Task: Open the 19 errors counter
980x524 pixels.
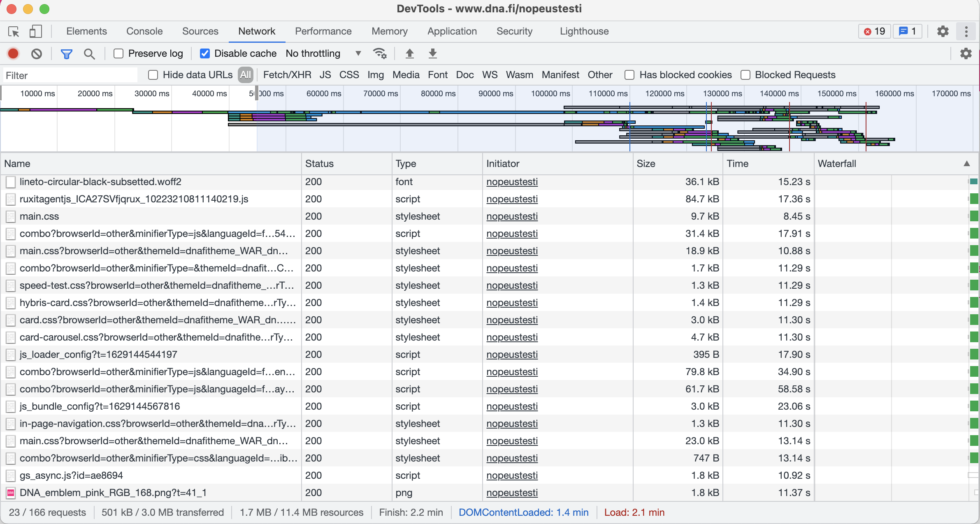Action: (875, 31)
